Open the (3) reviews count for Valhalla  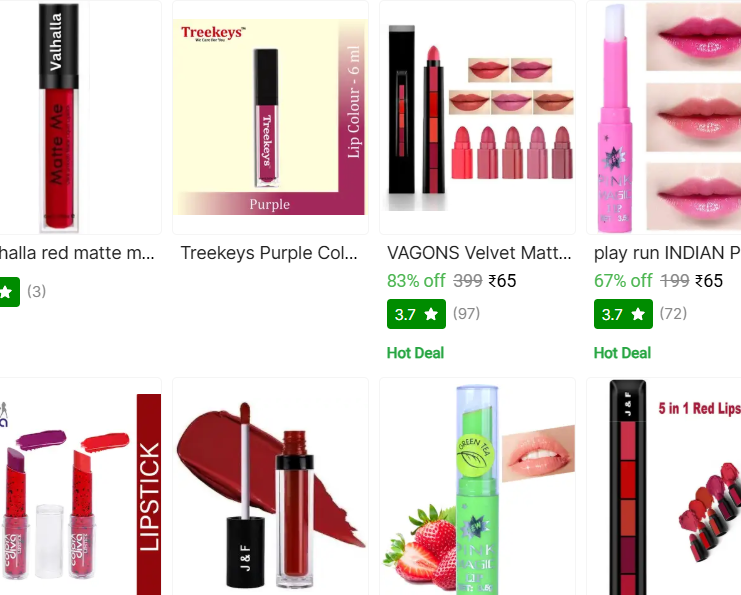pos(36,291)
